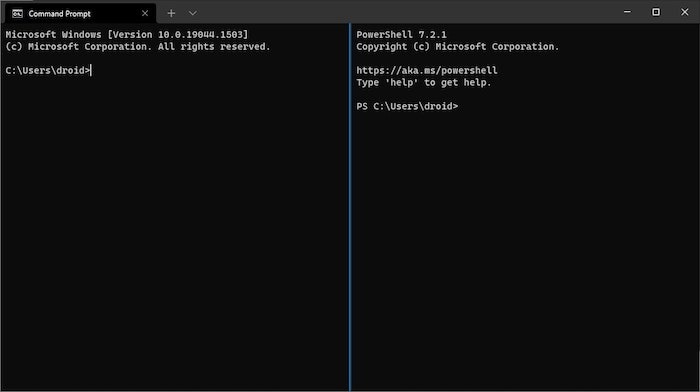Viewport: 700px width, 392px height.
Task: Select the Command Prompt tab label
Action: click(59, 14)
